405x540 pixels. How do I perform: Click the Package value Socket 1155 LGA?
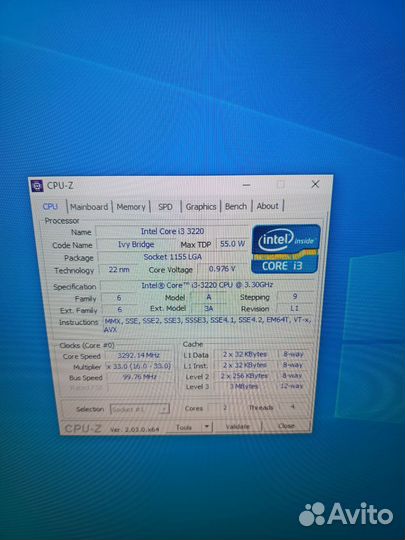(x=173, y=257)
